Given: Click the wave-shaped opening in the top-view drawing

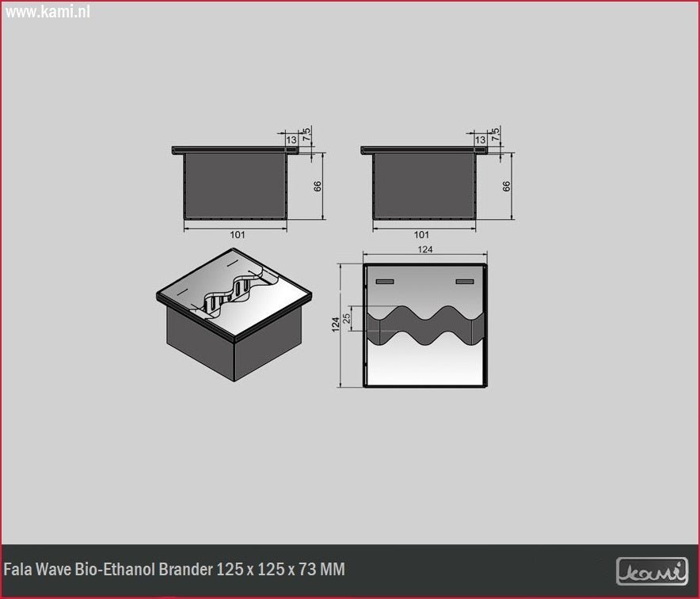Looking at the screenshot, I should 424,324.
